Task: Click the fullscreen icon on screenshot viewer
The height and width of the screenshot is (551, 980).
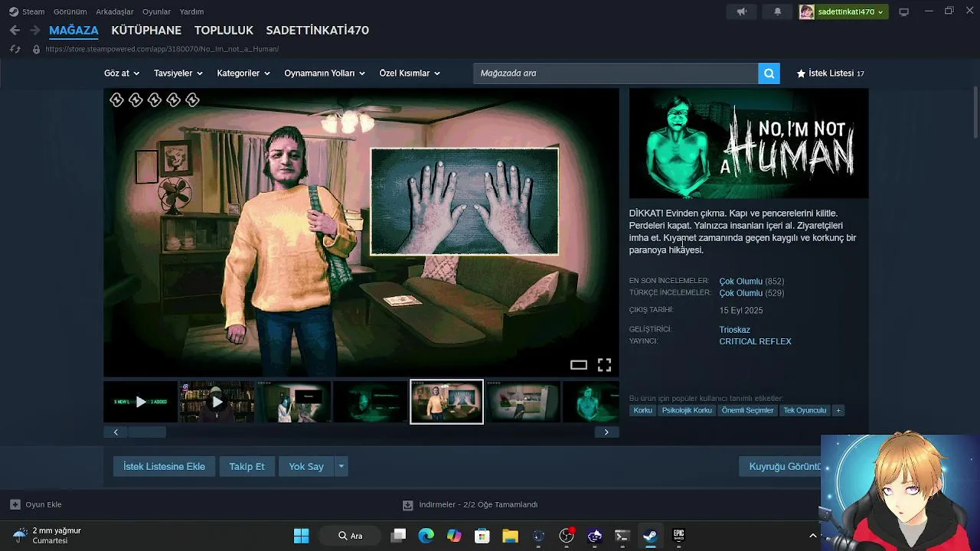Action: tap(604, 365)
